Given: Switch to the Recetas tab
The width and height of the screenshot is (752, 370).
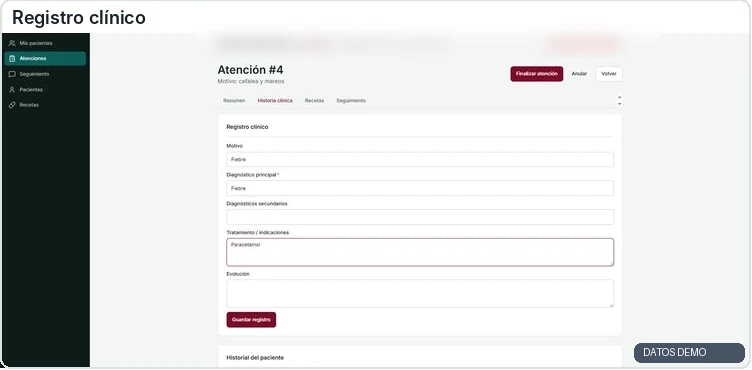Looking at the screenshot, I should click(314, 101).
